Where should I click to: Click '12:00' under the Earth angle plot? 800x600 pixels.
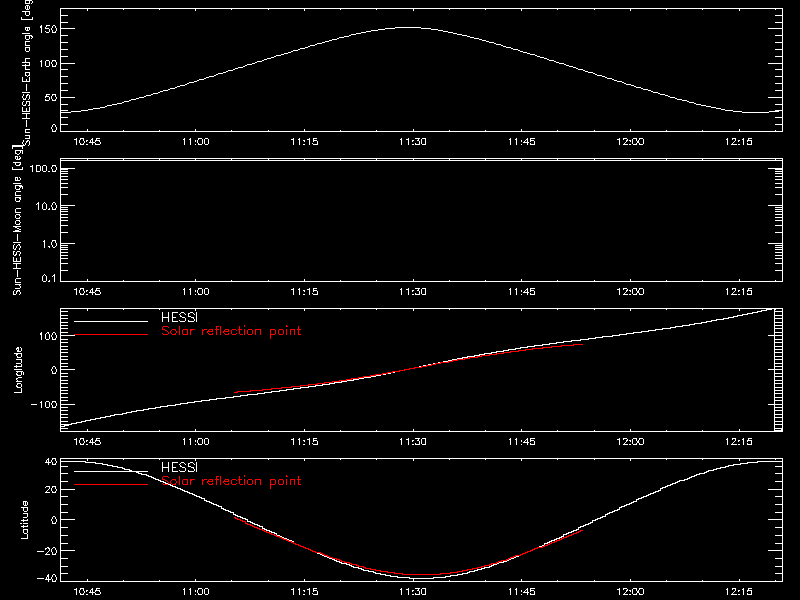[630, 141]
